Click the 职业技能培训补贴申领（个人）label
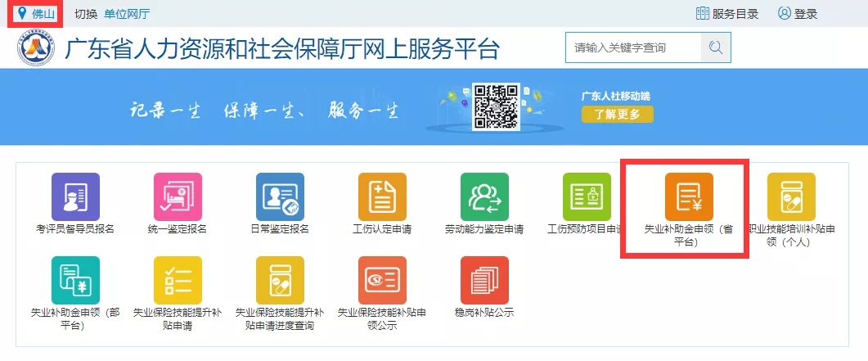Viewport: 868px width, 361px height. pos(792,235)
